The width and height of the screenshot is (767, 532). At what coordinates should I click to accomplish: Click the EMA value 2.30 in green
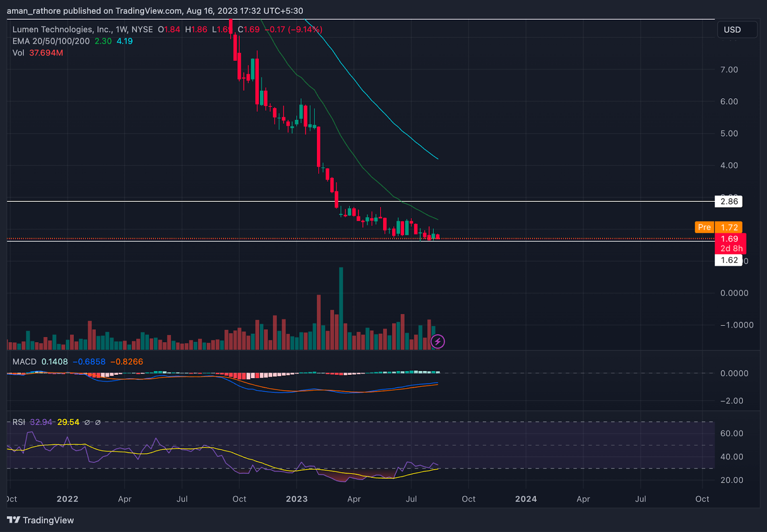pos(103,41)
